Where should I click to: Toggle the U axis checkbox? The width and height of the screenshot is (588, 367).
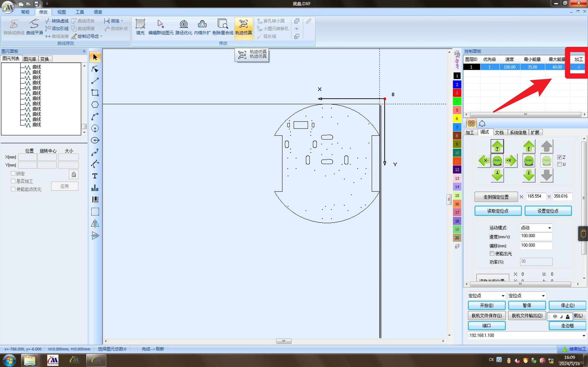coord(559,164)
